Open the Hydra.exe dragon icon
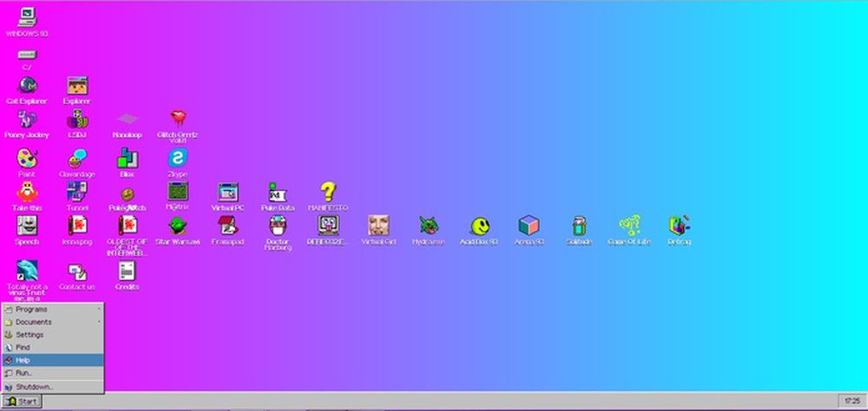868x411 pixels. [x=429, y=226]
